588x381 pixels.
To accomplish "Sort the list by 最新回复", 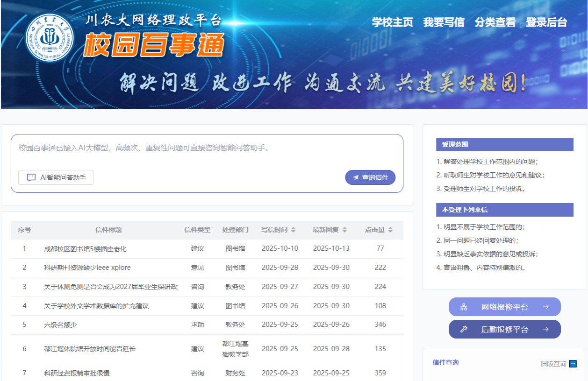I will tap(344, 230).
